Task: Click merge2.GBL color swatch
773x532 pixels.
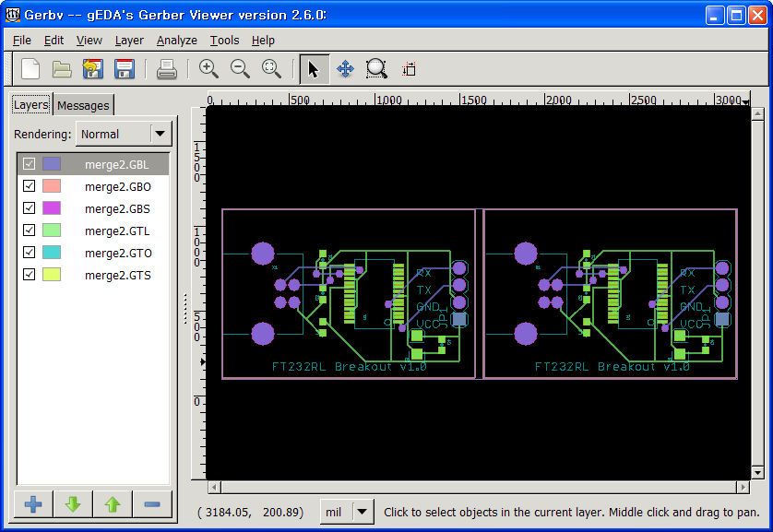Action: (x=52, y=164)
